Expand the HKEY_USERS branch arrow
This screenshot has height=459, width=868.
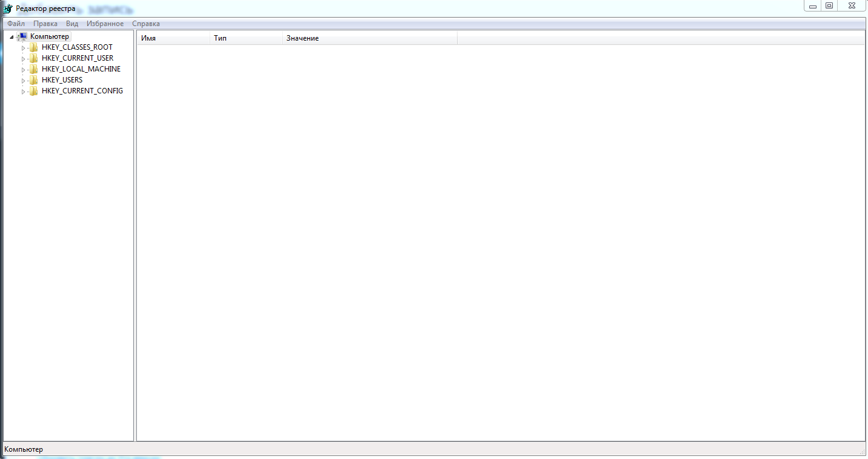(23, 81)
